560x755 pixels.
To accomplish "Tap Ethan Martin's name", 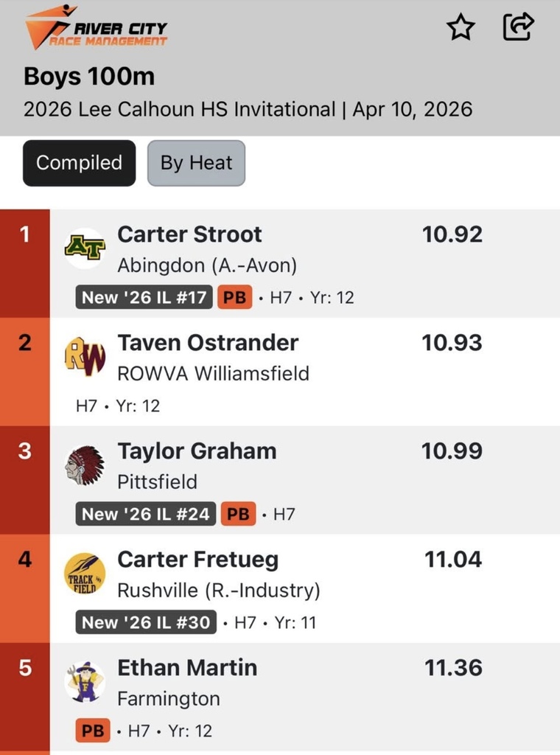I will 187,668.
